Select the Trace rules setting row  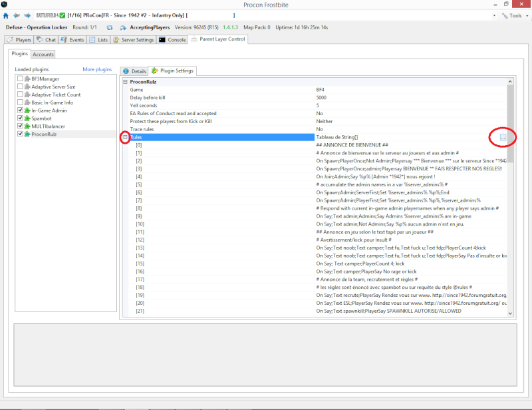point(317,129)
